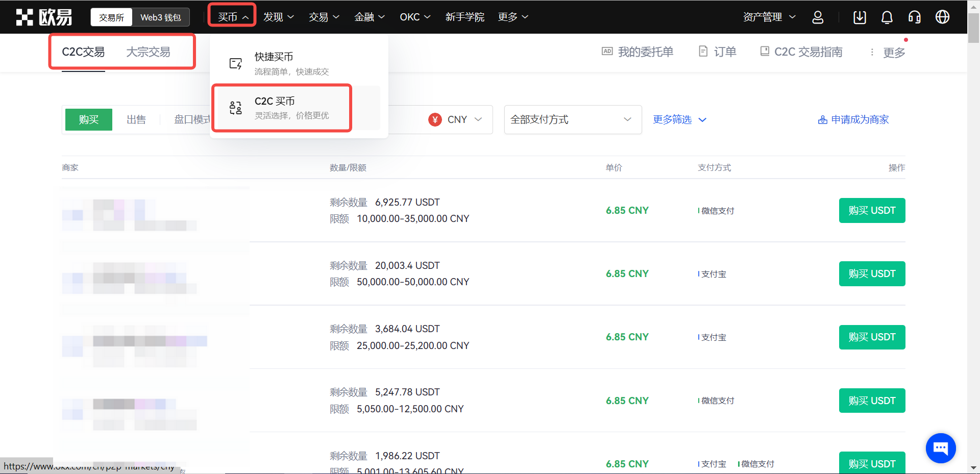This screenshot has height=474, width=980.
Task: Open 我的委托单 link
Action: tap(646, 52)
